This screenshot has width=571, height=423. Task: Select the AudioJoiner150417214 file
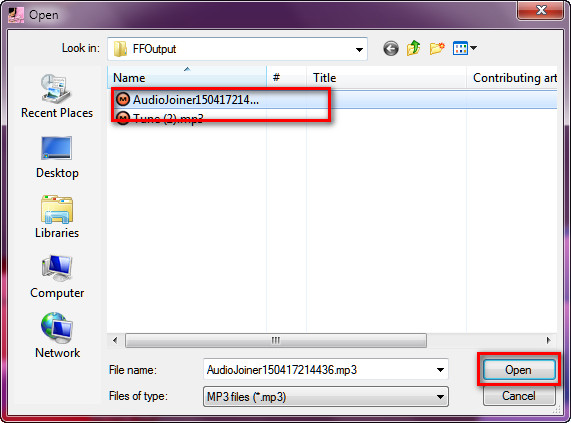point(196,99)
